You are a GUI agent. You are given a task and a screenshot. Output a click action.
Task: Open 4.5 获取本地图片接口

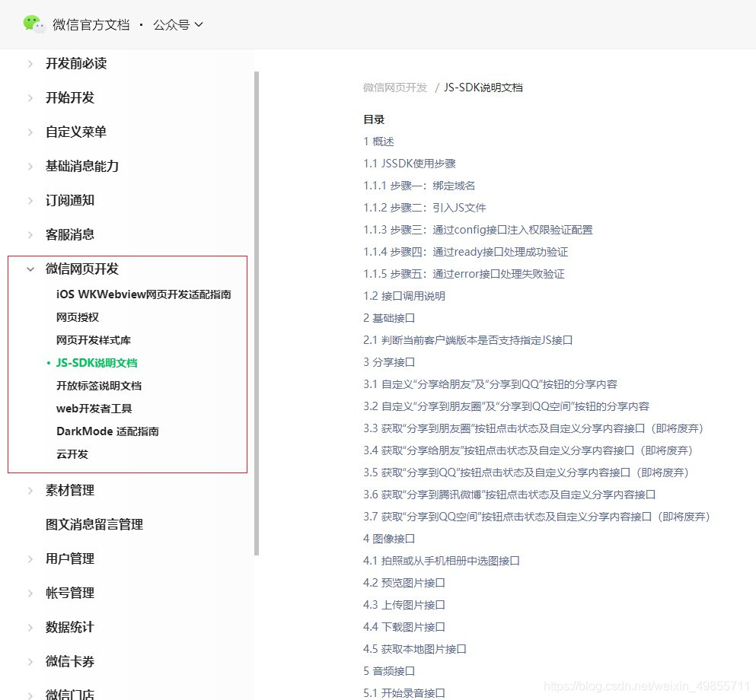[415, 649]
